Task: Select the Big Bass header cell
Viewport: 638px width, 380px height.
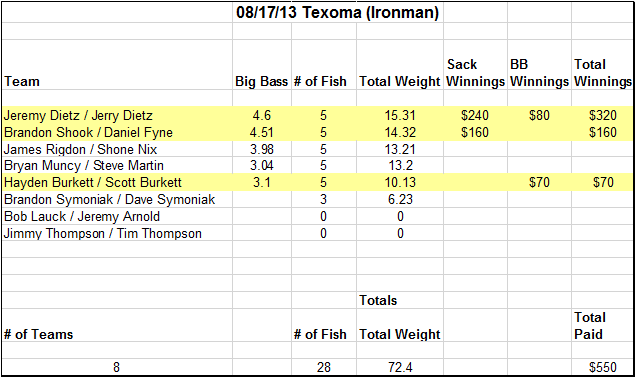Action: point(262,65)
